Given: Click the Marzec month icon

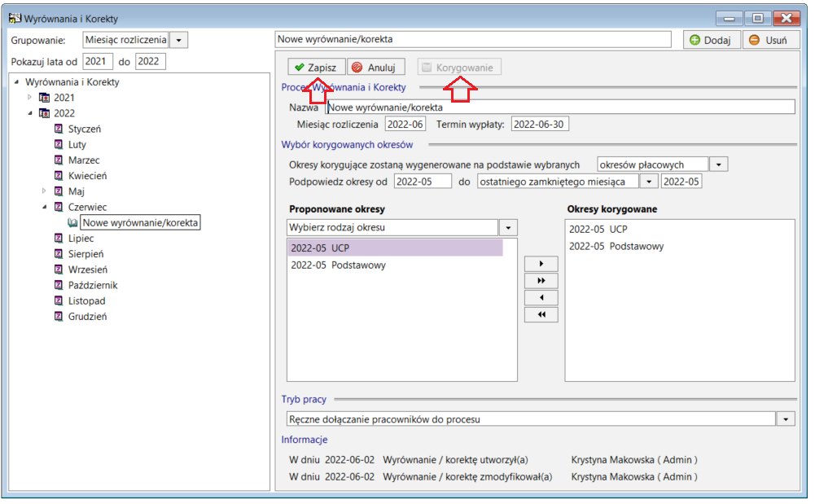Looking at the screenshot, I should [x=59, y=160].
